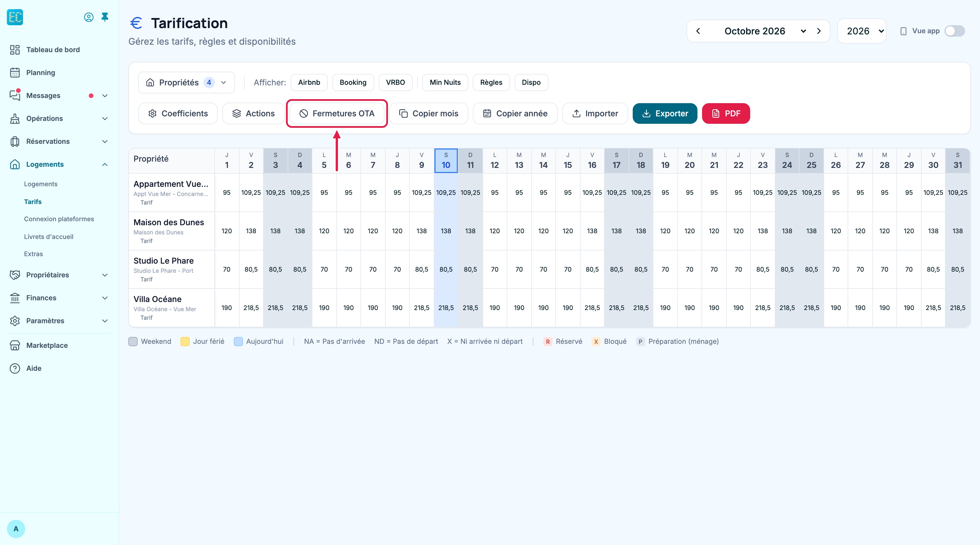Click Maison des Dunes property name
Screen dimensions: 980x545
coord(168,222)
